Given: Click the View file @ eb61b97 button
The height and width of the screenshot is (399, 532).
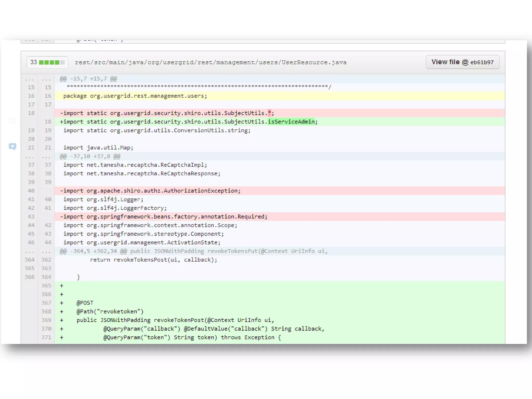Looking at the screenshot, I should pyautogui.click(x=462, y=62).
